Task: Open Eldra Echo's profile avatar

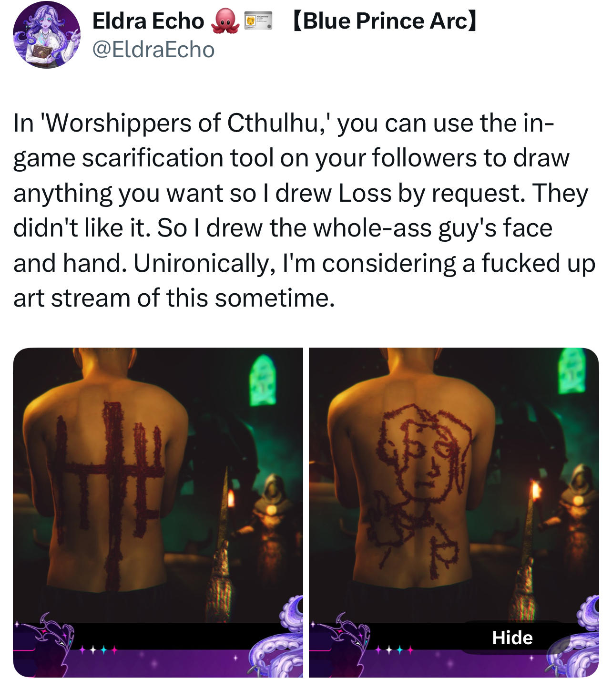Action: click(x=46, y=35)
